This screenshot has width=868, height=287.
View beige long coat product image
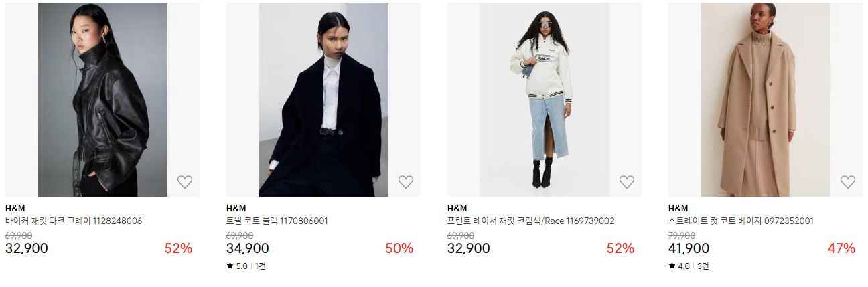pyautogui.click(x=766, y=100)
